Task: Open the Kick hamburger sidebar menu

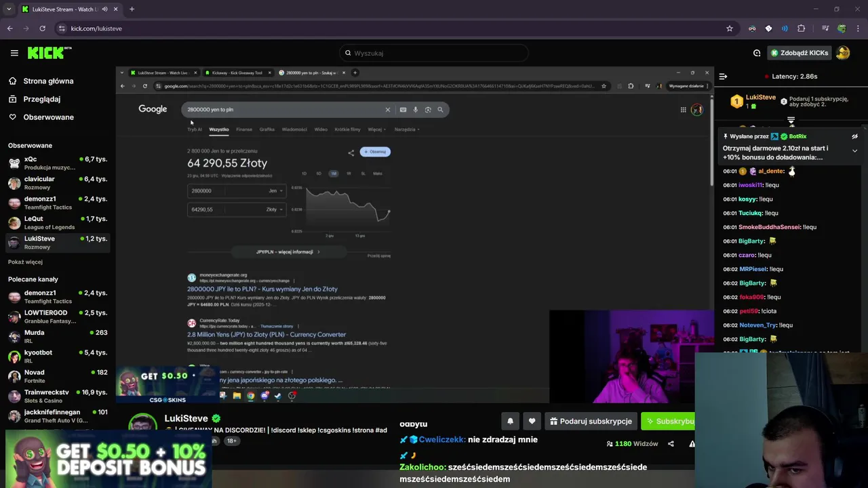Action: (x=14, y=53)
